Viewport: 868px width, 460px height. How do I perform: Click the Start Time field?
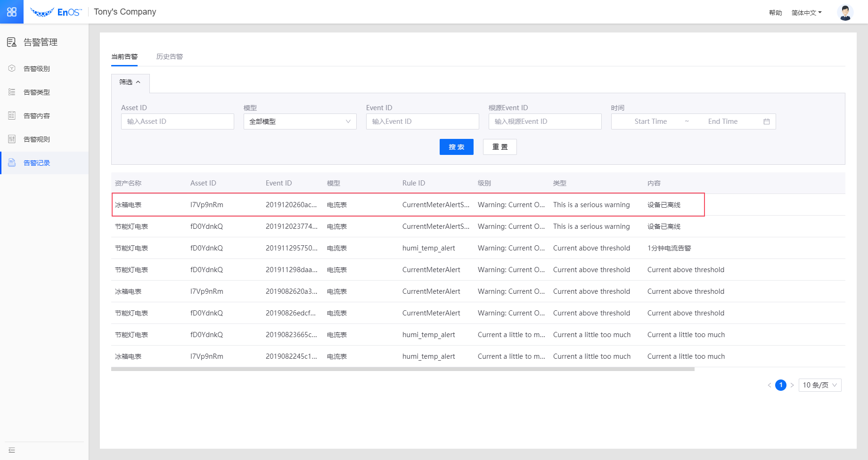(651, 121)
